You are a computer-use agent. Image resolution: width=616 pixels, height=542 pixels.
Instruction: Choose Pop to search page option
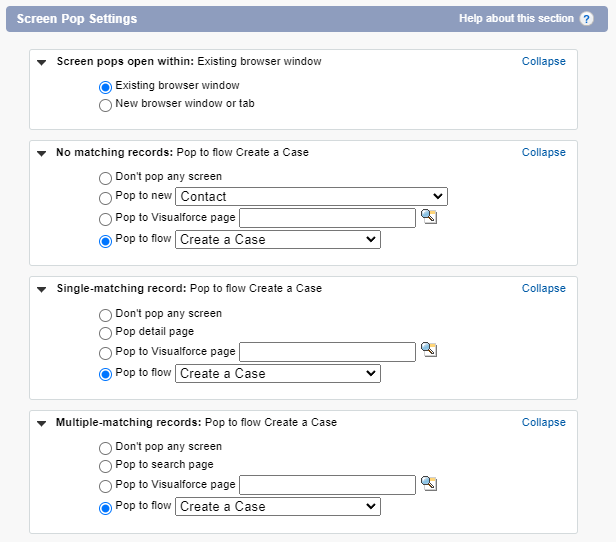pyautogui.click(x=105, y=466)
